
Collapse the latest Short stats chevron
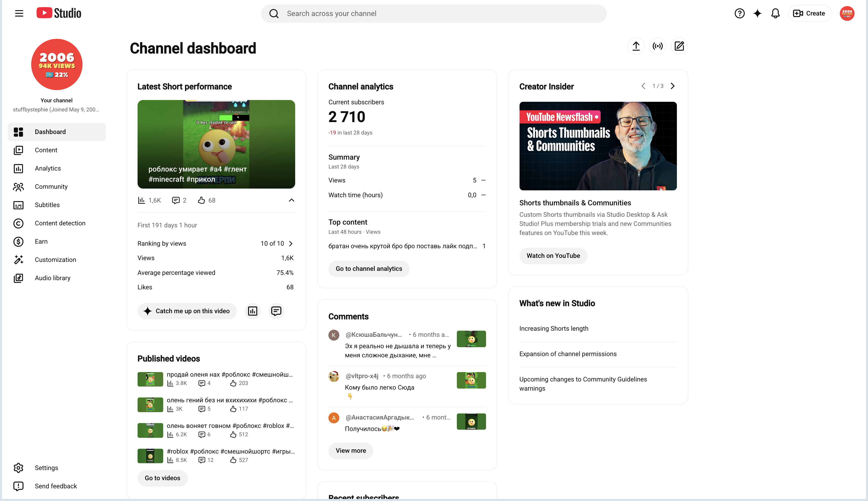[x=291, y=200]
